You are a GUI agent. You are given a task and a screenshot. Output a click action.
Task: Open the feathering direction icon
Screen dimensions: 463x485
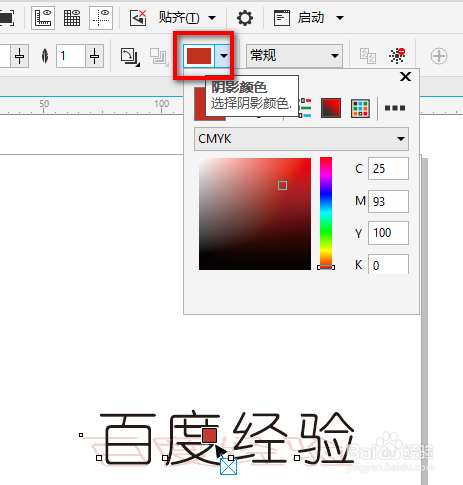[x=130, y=57]
